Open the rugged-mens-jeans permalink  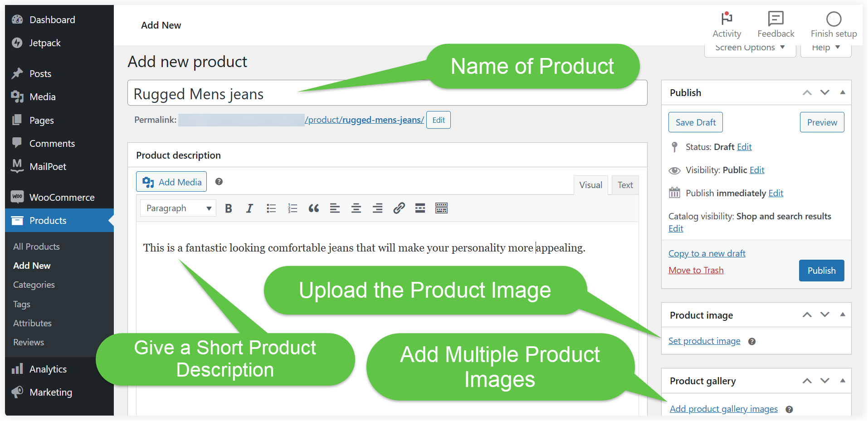[x=365, y=120]
